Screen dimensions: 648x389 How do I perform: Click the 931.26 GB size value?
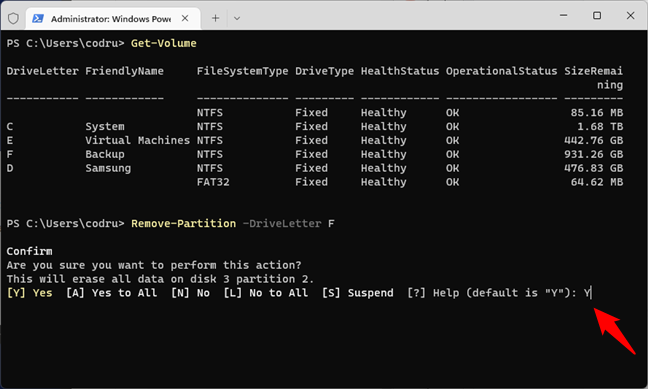tap(593, 154)
